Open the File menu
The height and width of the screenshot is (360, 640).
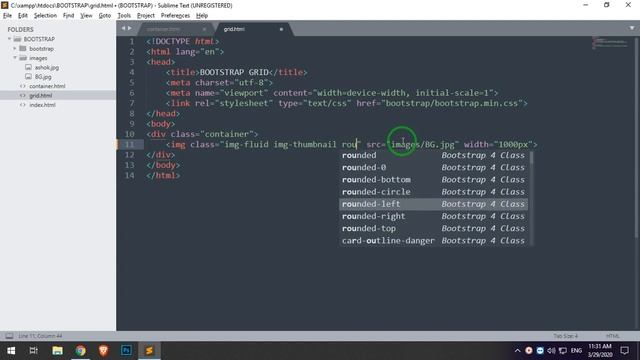[7, 16]
